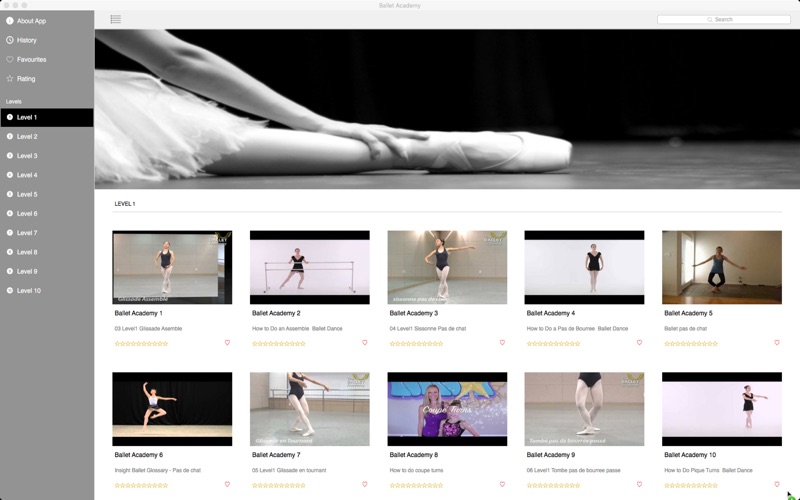Favourite Ballet Academy 3 with heart icon
Image resolution: width=800 pixels, height=500 pixels.
tap(502, 343)
